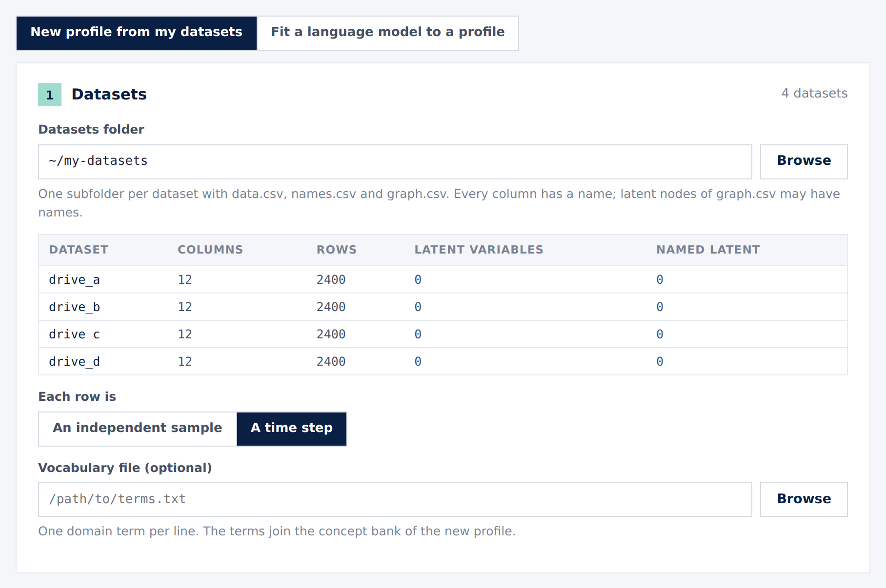Browse for a vocabulary file
The image size is (886, 588).
pos(804,499)
